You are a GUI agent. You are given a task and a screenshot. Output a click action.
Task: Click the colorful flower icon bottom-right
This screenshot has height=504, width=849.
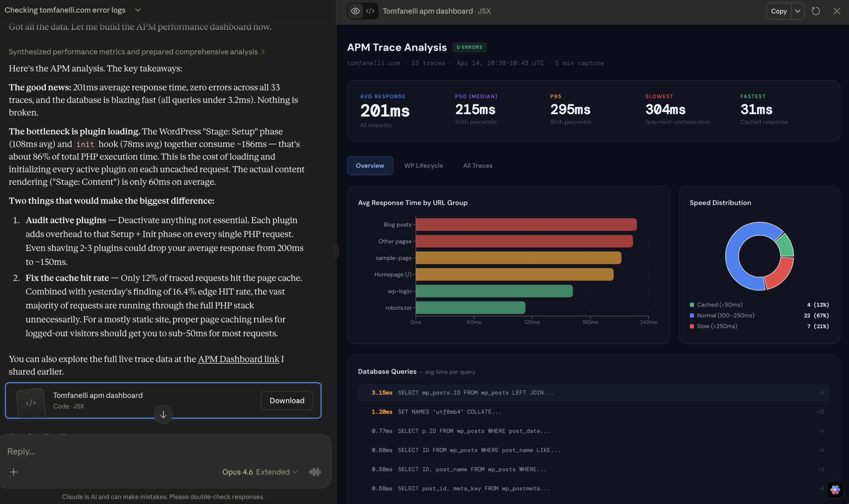(x=835, y=489)
